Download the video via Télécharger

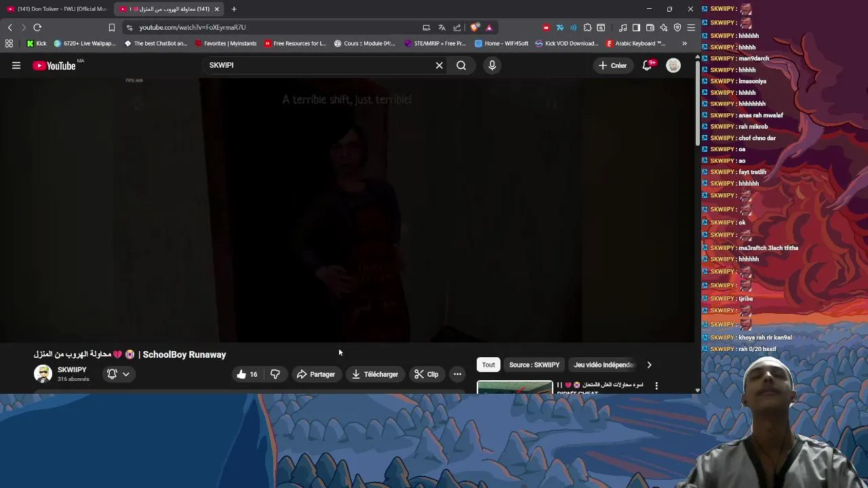click(x=375, y=374)
